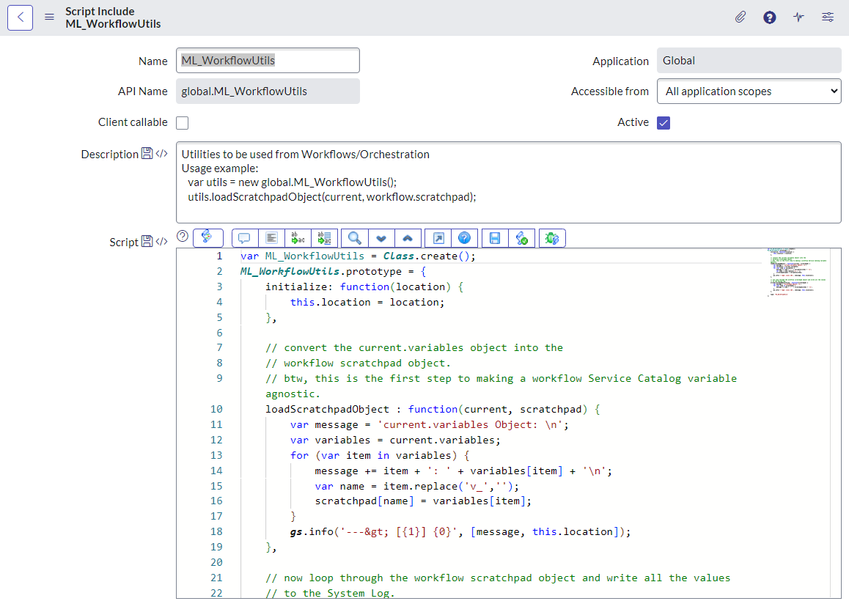Find previous with the up chevron

pyautogui.click(x=408, y=238)
